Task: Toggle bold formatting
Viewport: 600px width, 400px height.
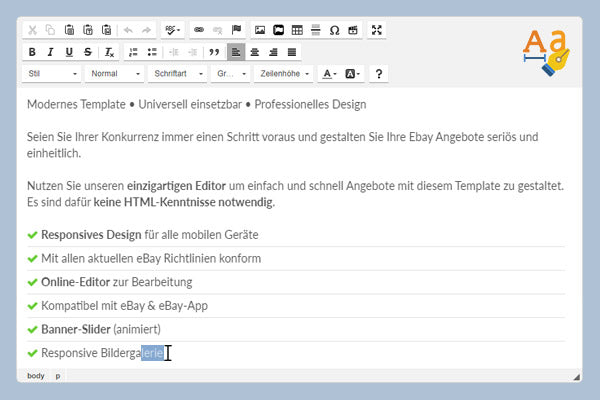Action: pyautogui.click(x=33, y=52)
